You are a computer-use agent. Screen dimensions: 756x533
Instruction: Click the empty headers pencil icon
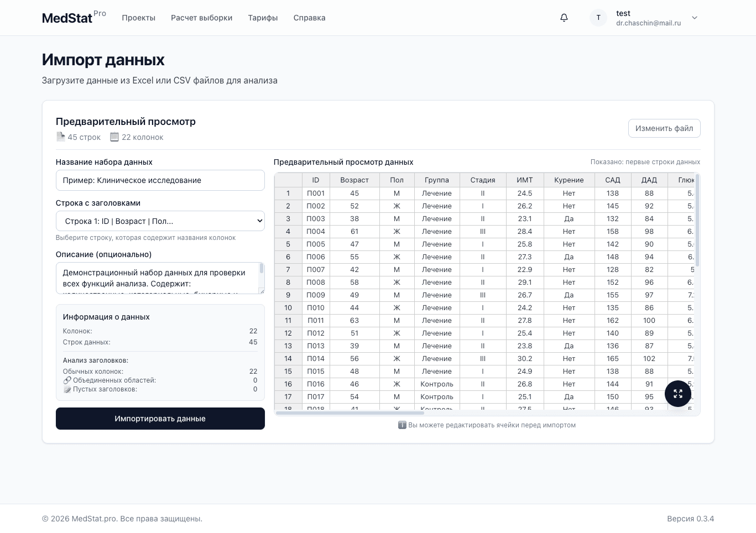click(x=67, y=389)
